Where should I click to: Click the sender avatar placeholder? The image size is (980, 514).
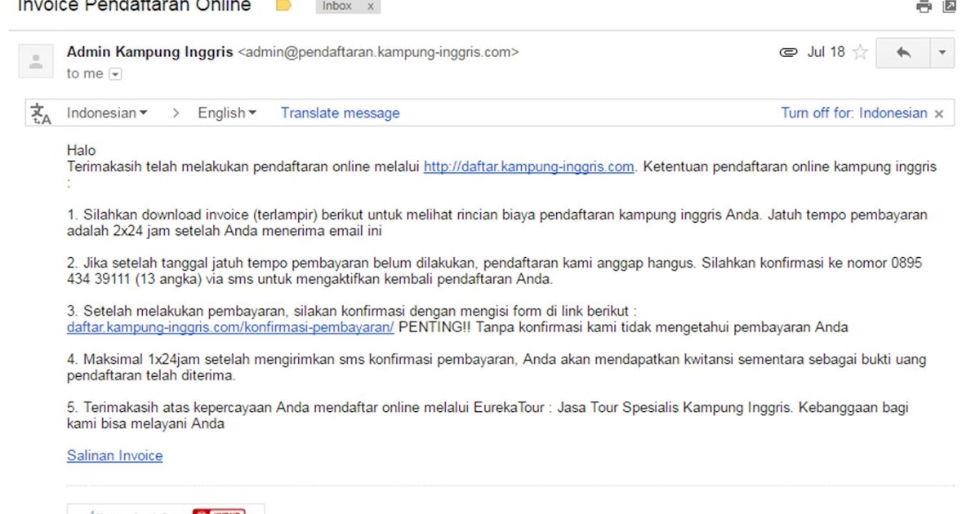coord(36,60)
